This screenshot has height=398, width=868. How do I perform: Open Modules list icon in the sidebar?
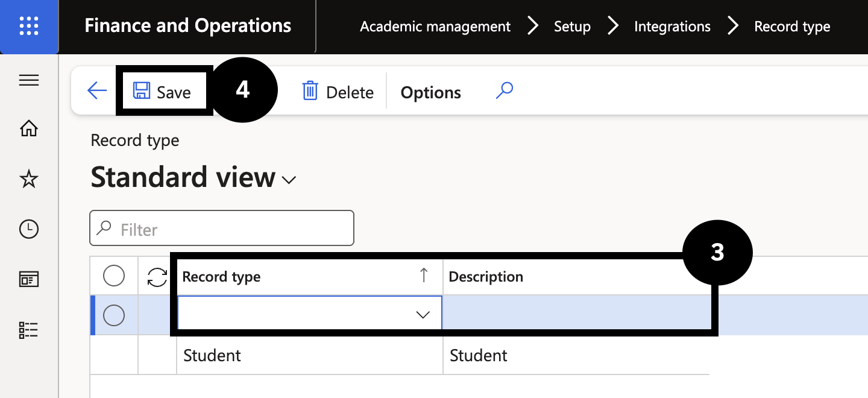coord(29,330)
